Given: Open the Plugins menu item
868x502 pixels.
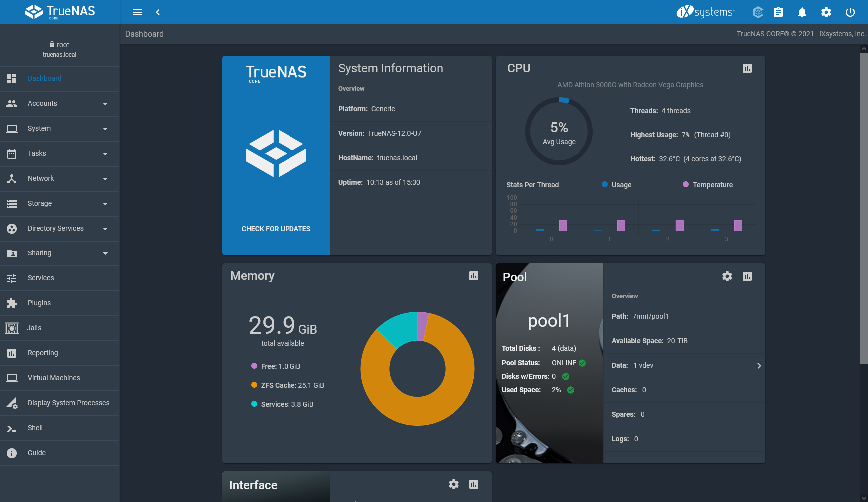Looking at the screenshot, I should [x=60, y=303].
